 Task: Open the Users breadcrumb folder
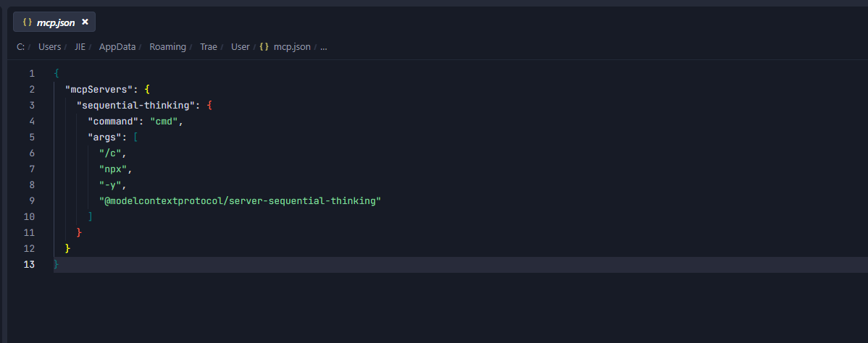tap(50, 47)
